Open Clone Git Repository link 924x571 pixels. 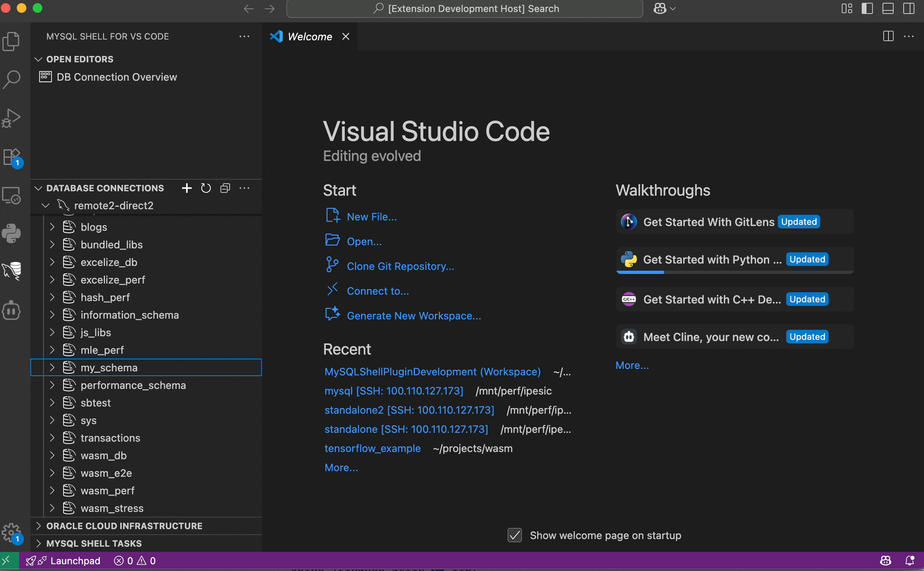[400, 266]
